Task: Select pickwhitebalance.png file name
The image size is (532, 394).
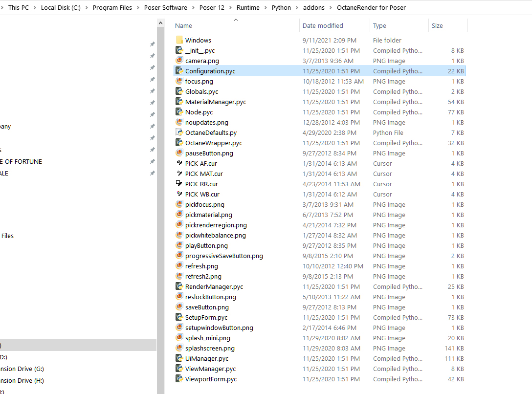Action: click(216, 235)
